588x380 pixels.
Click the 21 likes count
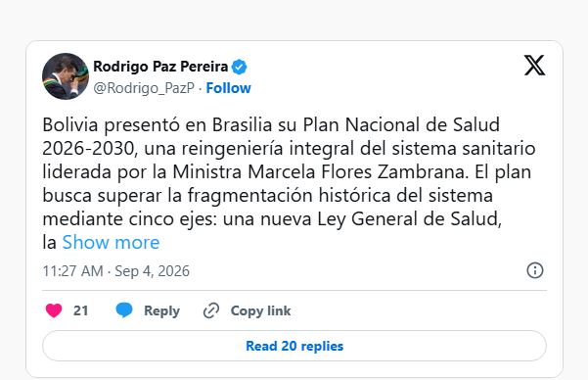(81, 310)
